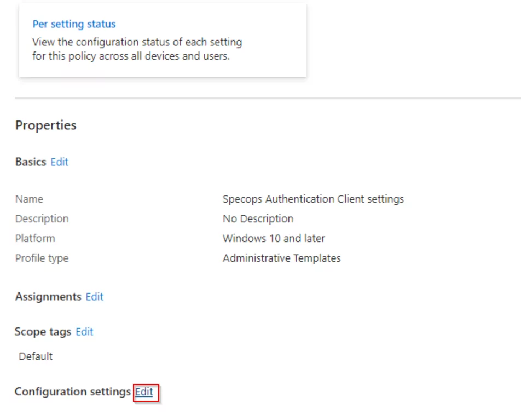Open the Per setting status link

tap(74, 24)
